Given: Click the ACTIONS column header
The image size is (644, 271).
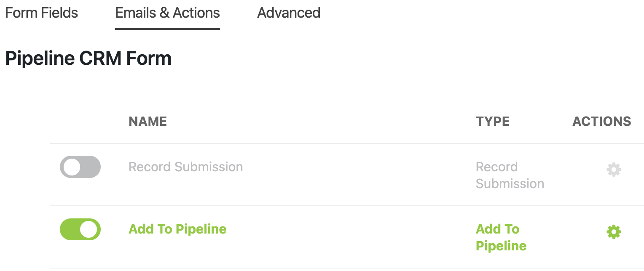Looking at the screenshot, I should point(601,122).
